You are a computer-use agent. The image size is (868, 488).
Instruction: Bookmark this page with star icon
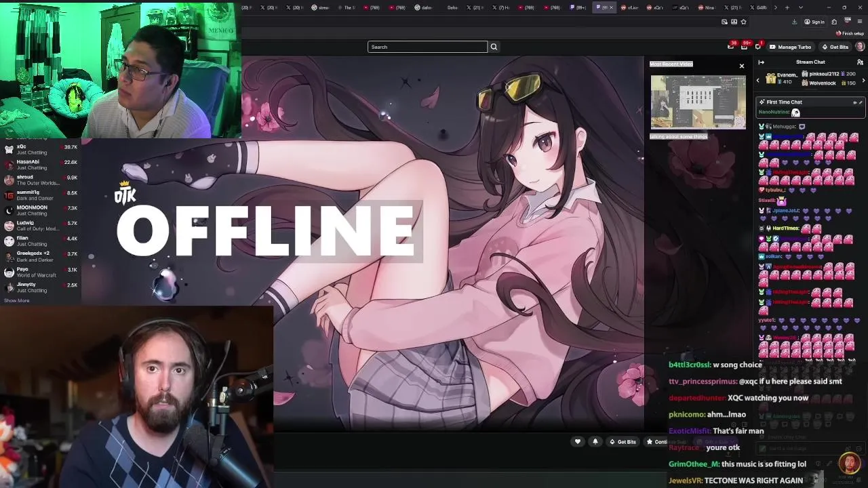pos(743,22)
